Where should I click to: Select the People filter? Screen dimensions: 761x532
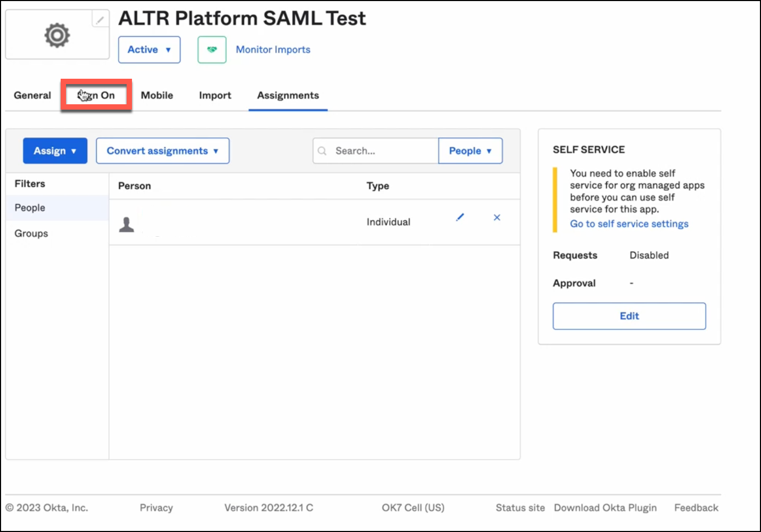click(57, 208)
